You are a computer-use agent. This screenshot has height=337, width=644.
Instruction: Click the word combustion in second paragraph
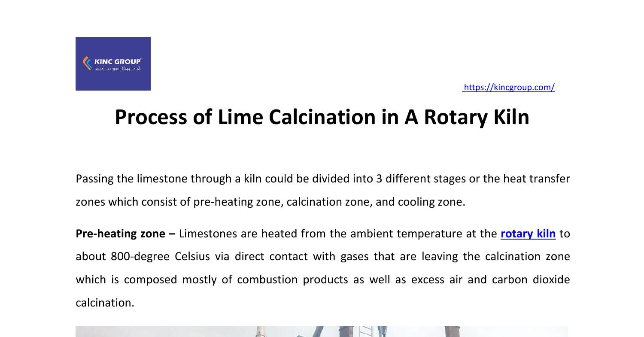267,280
